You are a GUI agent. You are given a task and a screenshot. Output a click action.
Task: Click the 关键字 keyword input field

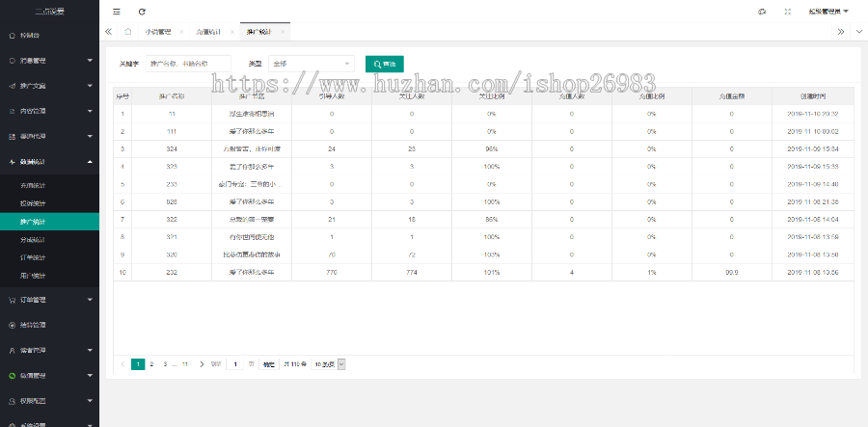pyautogui.click(x=188, y=64)
